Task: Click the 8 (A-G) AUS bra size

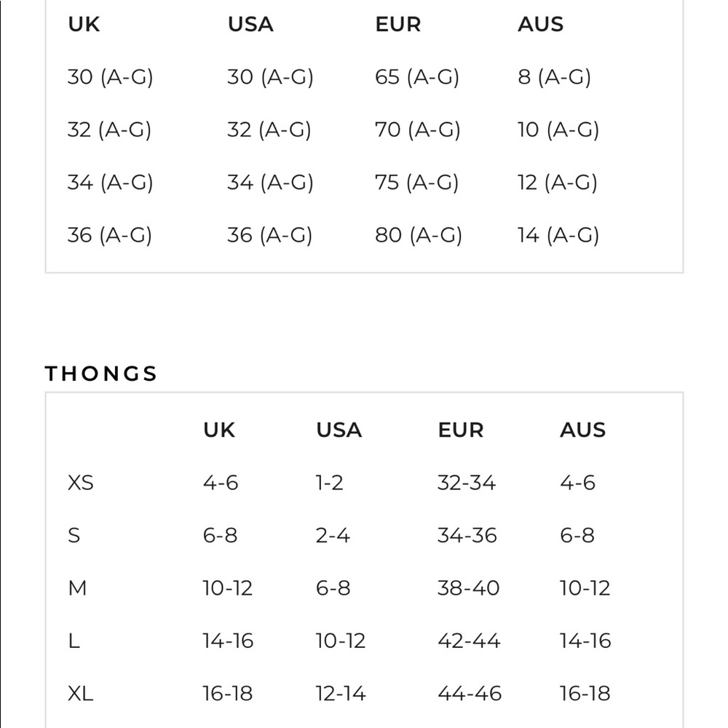Action: pyautogui.click(x=554, y=77)
